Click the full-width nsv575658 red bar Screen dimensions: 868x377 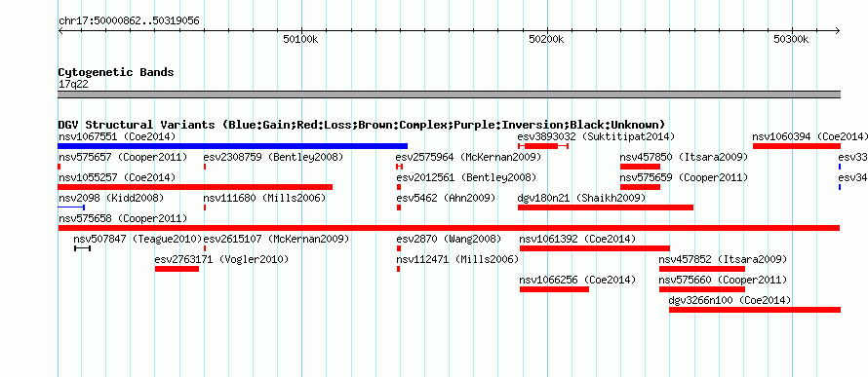click(449, 228)
